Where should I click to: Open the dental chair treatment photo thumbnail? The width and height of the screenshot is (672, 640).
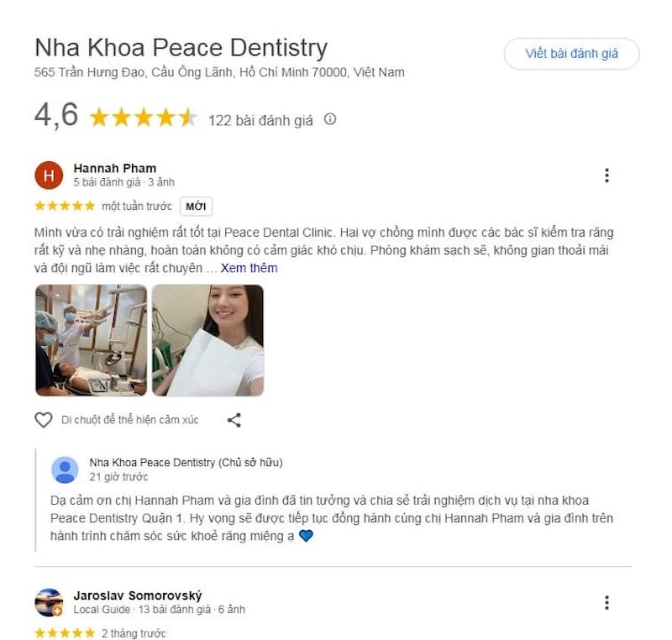pos(91,340)
